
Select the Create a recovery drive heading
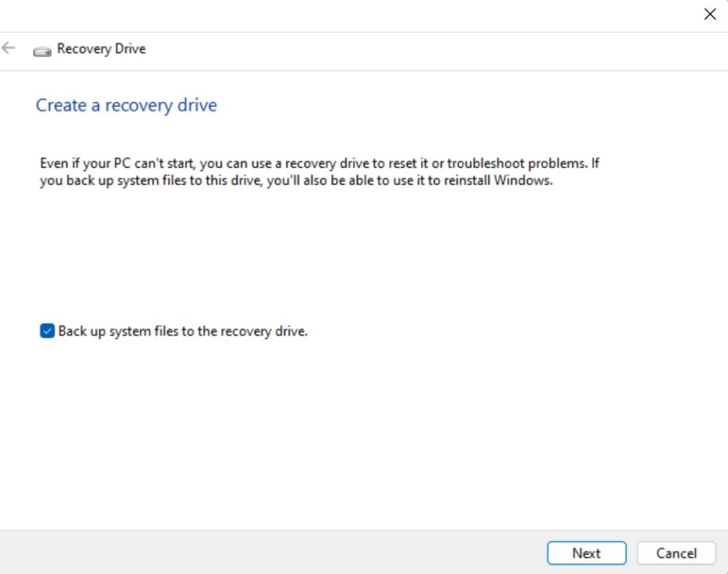point(126,105)
